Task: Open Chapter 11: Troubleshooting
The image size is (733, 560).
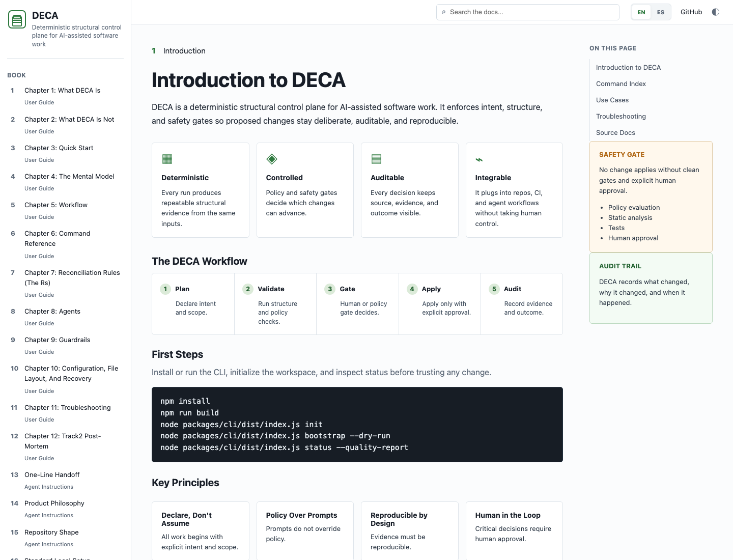Action: [66, 413]
